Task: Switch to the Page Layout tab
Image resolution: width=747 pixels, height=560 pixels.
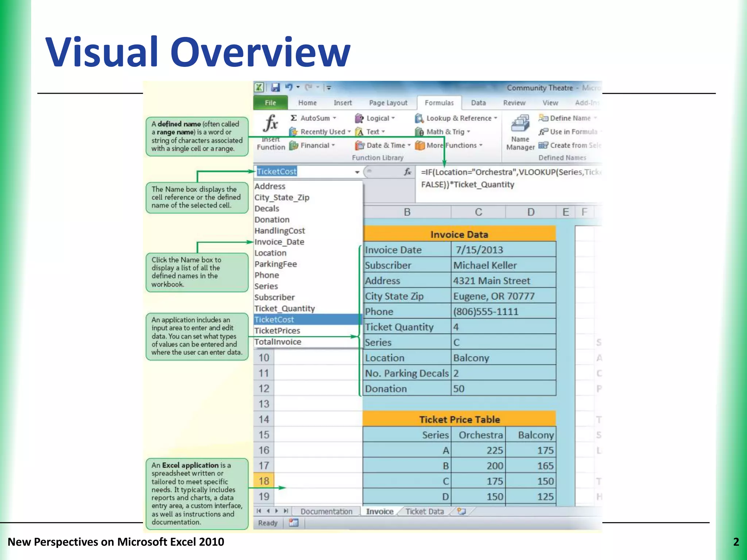Action: pyautogui.click(x=388, y=103)
